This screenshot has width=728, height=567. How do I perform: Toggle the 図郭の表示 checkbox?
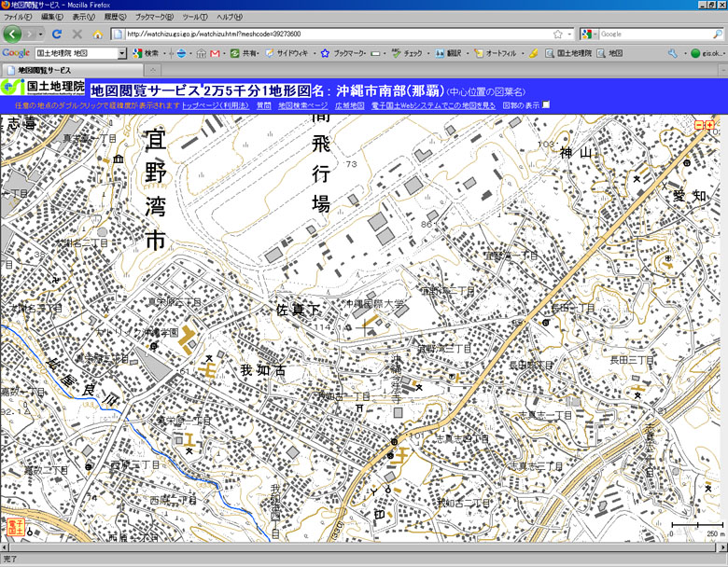(547, 105)
